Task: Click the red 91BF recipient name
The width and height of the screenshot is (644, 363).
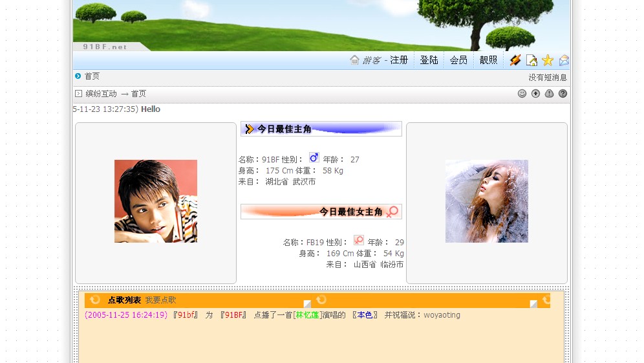Action: click(x=233, y=315)
